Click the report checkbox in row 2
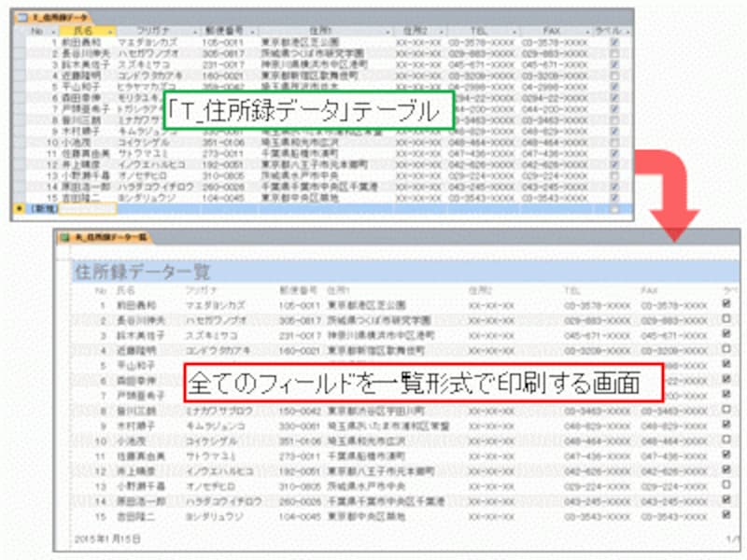747x560 pixels. 726,318
